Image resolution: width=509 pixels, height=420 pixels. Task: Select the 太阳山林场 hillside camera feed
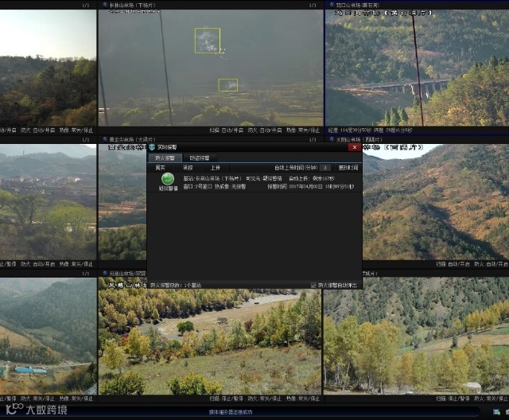click(x=436, y=202)
